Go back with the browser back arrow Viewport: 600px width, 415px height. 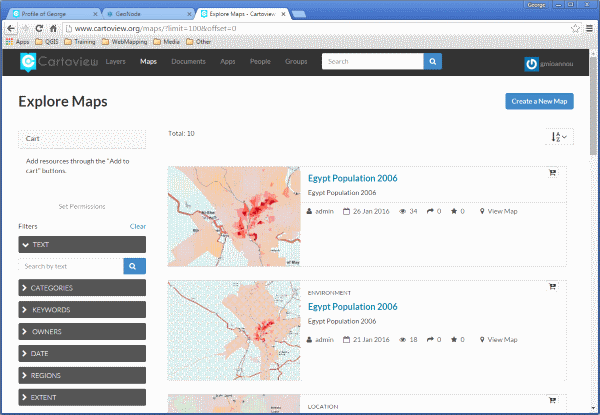click(x=11, y=28)
